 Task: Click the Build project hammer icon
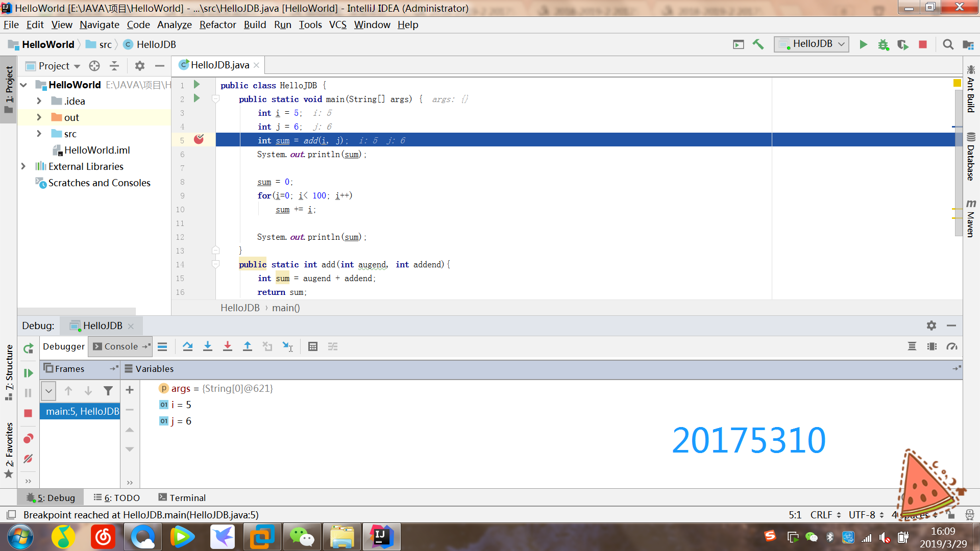(758, 44)
